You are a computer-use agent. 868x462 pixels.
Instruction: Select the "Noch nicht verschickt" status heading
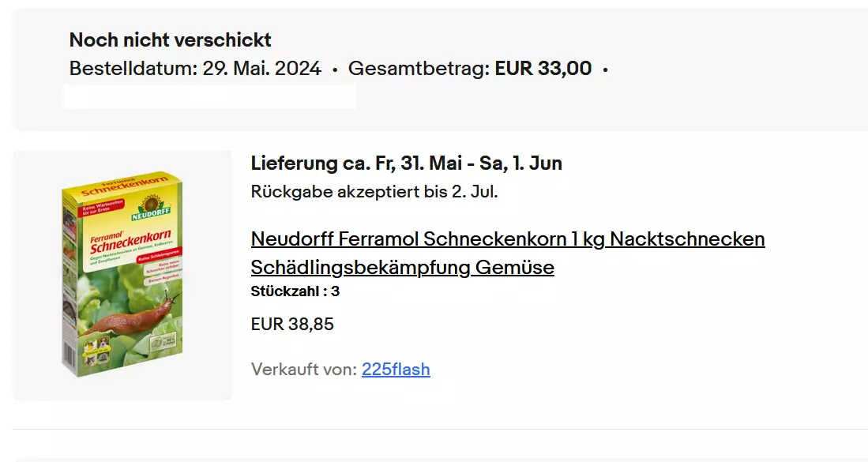[x=170, y=39]
